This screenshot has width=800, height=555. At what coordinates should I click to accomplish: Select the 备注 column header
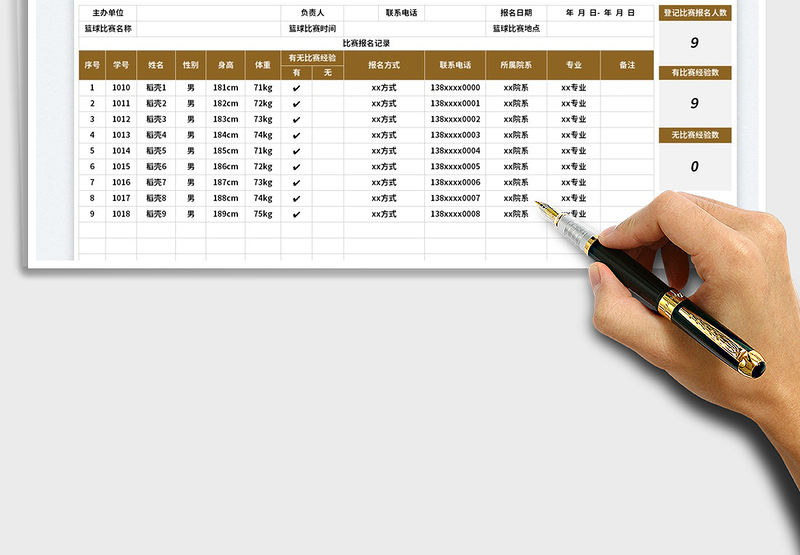627,65
